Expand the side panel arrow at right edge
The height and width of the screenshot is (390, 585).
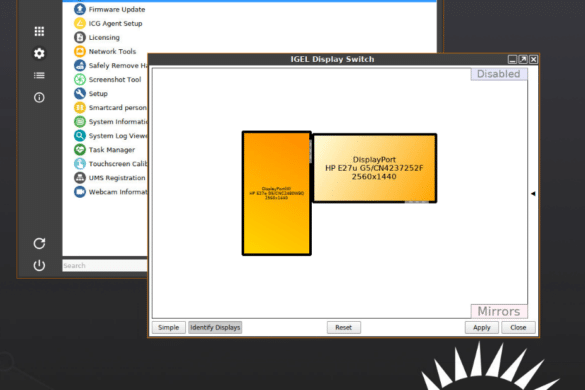click(x=533, y=193)
